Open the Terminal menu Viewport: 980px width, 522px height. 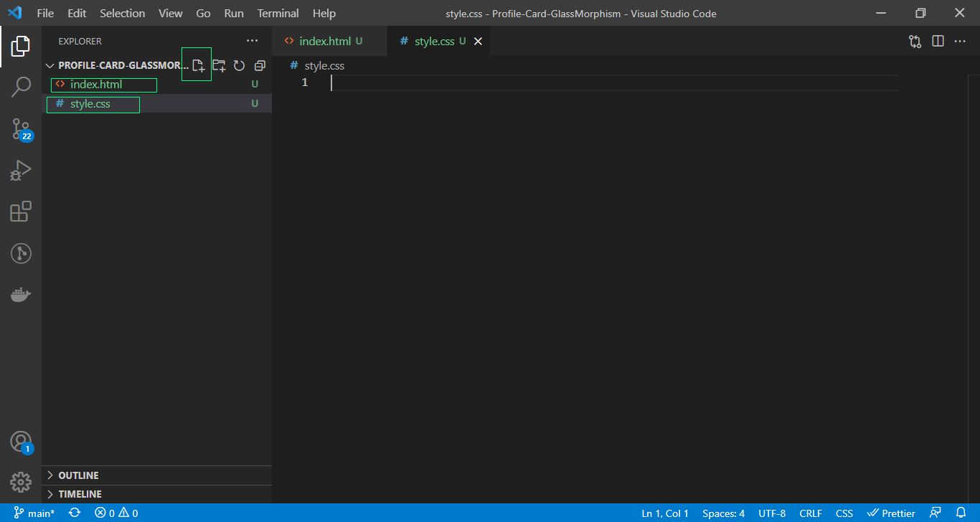pyautogui.click(x=278, y=13)
